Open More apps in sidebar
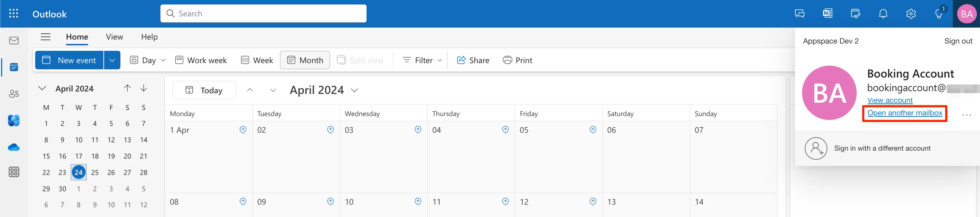This screenshot has width=980, height=217. 14,172
